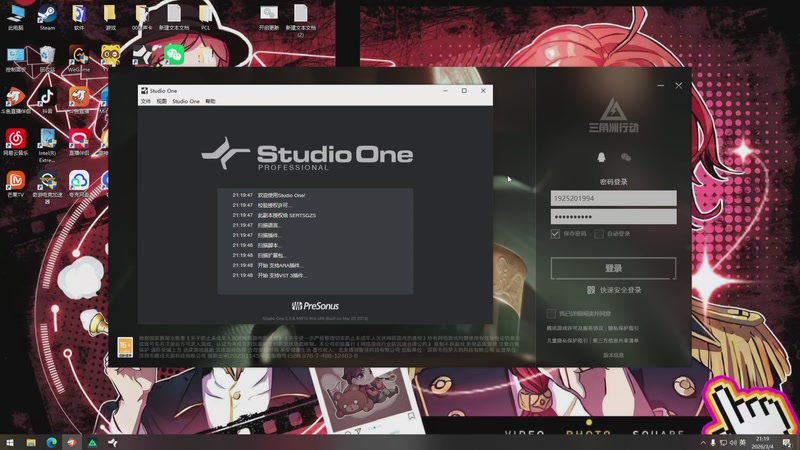The height and width of the screenshot is (450, 800).
Task: Click the green triangle game taskbar icon
Action: click(x=92, y=442)
